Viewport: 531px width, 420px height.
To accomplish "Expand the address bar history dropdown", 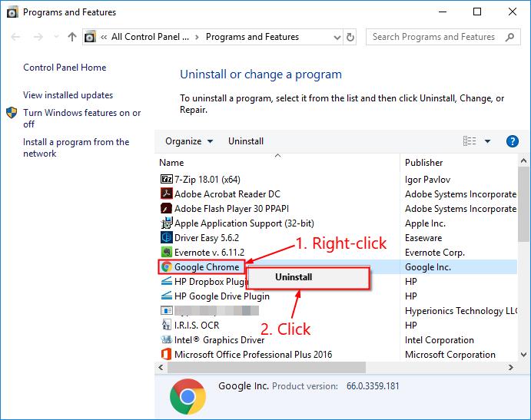I will (337, 37).
